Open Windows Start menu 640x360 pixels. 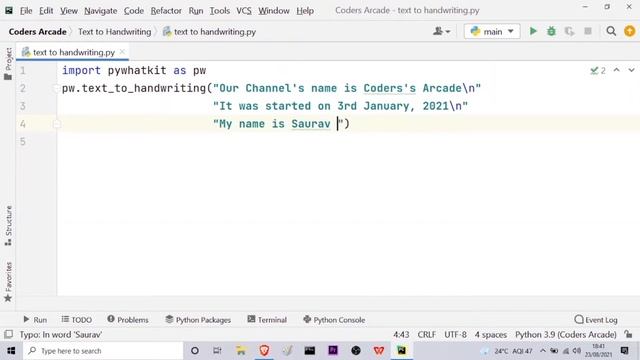11,351
